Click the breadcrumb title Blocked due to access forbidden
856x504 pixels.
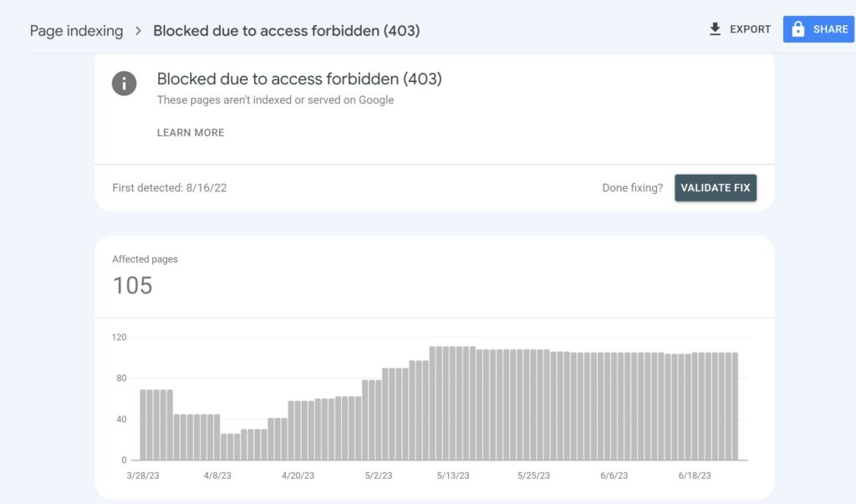pos(286,31)
